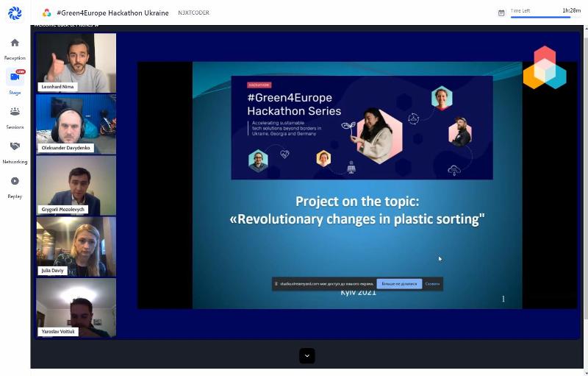The width and height of the screenshot is (588, 376).
Task: Click the colorful event logo in header
Action: [x=46, y=13]
